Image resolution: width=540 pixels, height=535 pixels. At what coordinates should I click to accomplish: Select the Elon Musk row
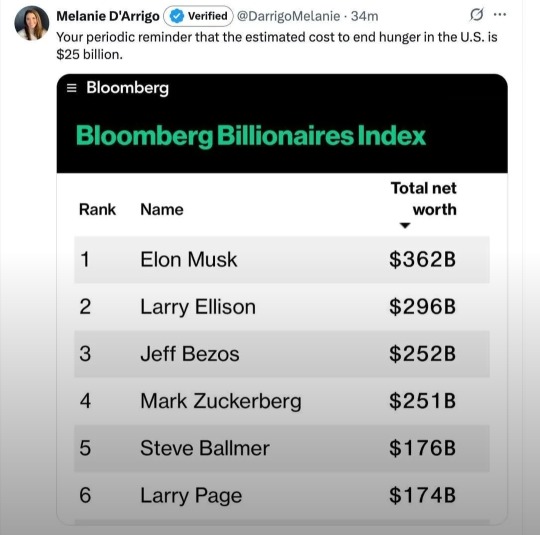tap(282, 259)
